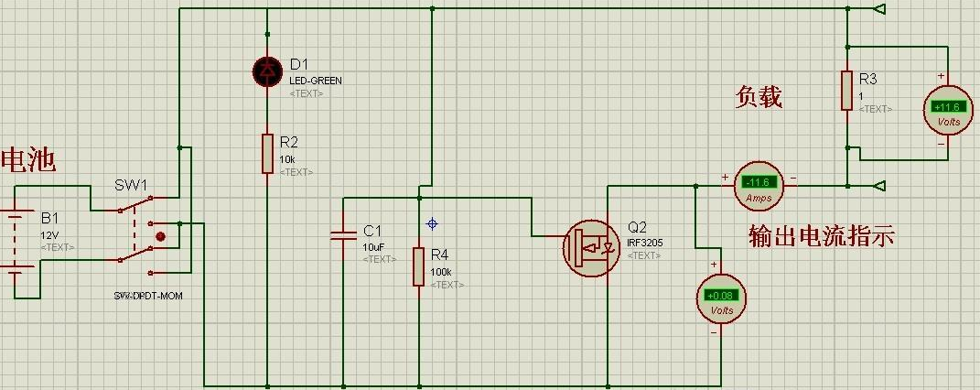Viewport: 980px width, 390px height.
Task: Click the 100k value of R4
Action: pos(441,272)
